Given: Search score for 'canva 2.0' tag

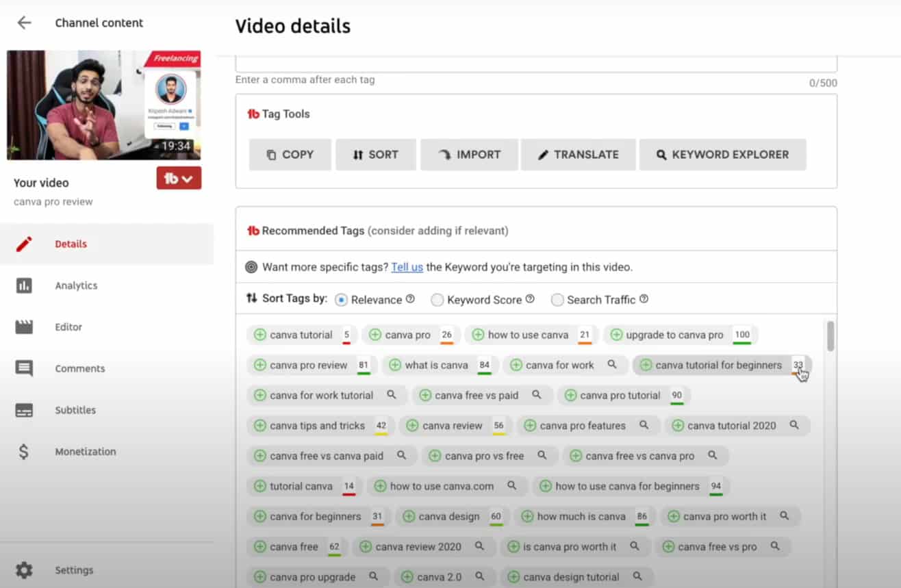Looking at the screenshot, I should coord(480,576).
